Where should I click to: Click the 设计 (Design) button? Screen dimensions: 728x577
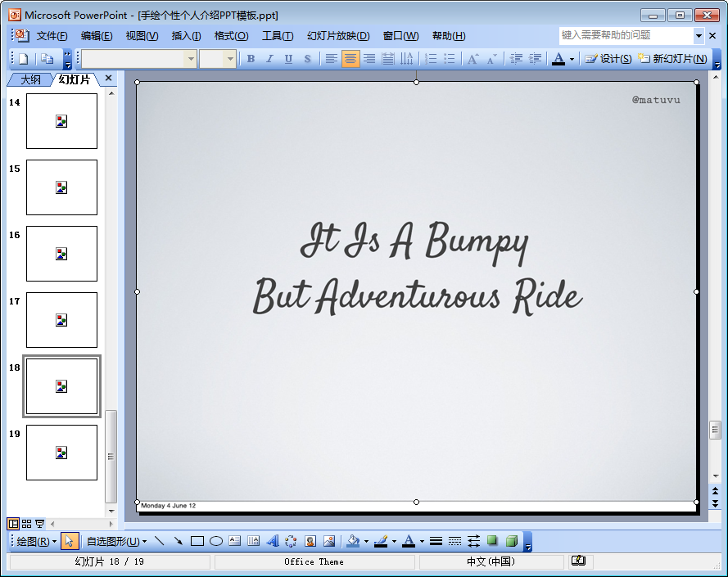pos(608,58)
